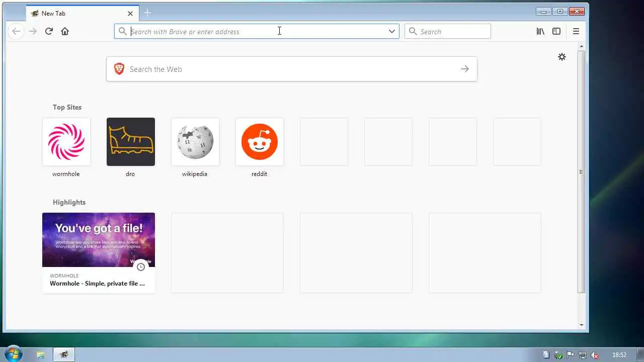Open the network tray icon

tap(583, 355)
